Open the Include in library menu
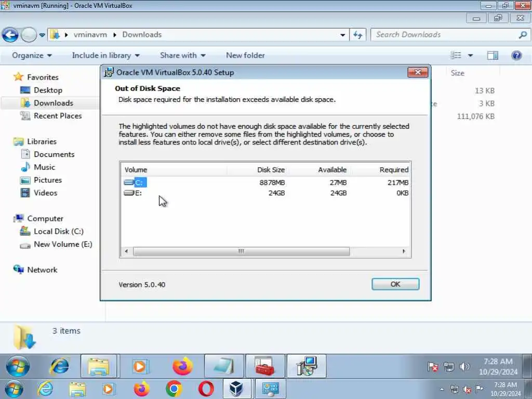Viewport: 532px width, 399px height. pyautogui.click(x=105, y=55)
